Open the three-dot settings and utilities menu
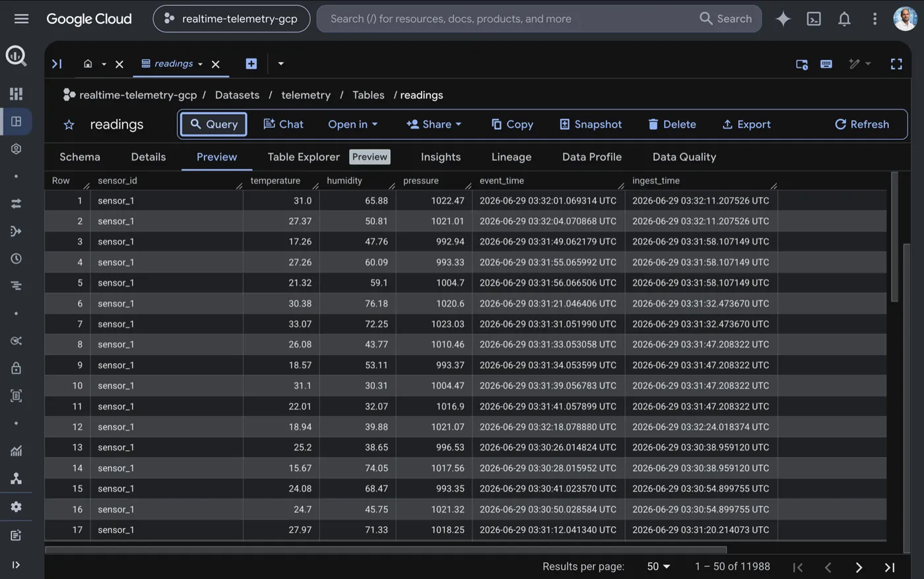The image size is (924, 579). pyautogui.click(x=874, y=18)
